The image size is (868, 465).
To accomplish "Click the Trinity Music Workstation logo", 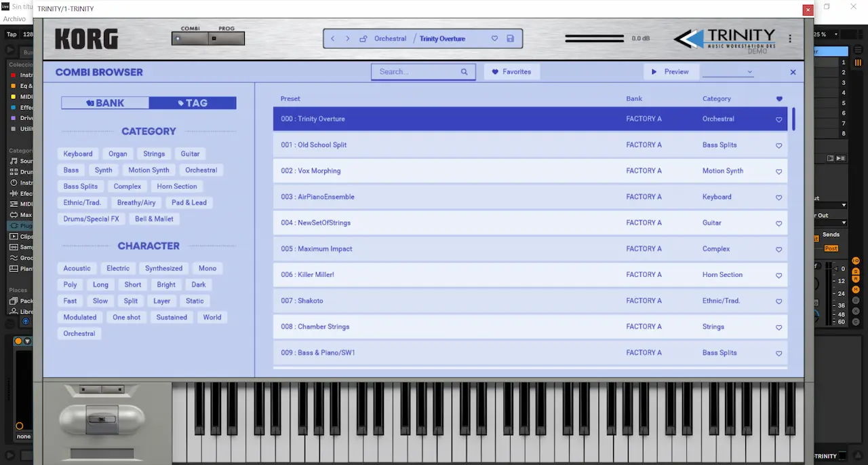I will 725,39.
